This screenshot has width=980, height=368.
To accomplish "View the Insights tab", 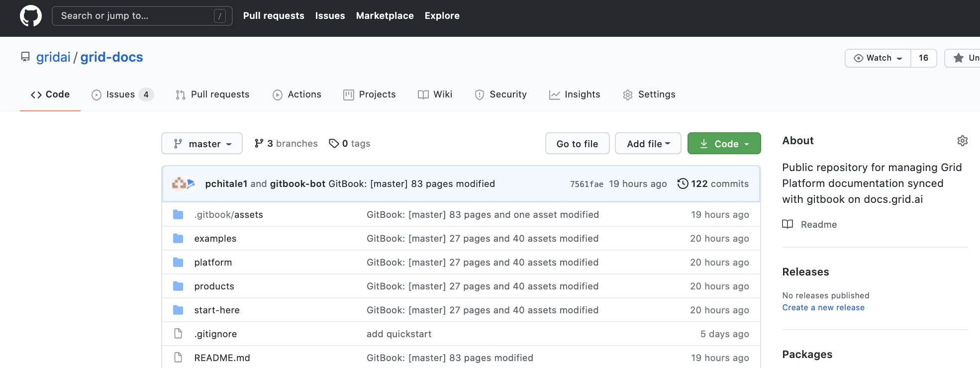I will pos(575,94).
